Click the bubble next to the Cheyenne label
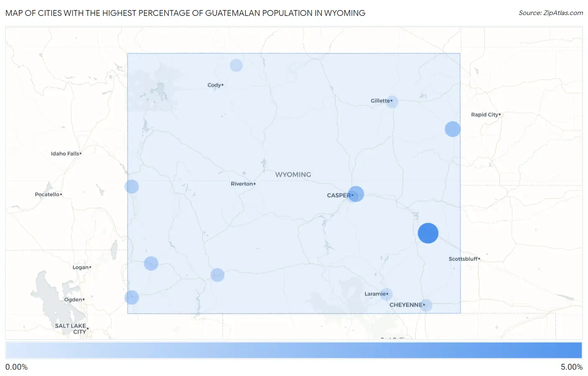The height and width of the screenshot is (376, 588). [x=426, y=305]
